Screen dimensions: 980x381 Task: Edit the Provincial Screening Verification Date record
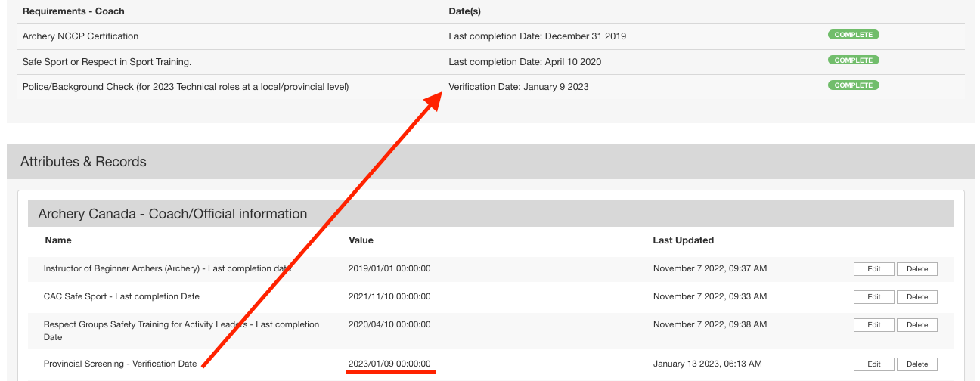(x=873, y=364)
